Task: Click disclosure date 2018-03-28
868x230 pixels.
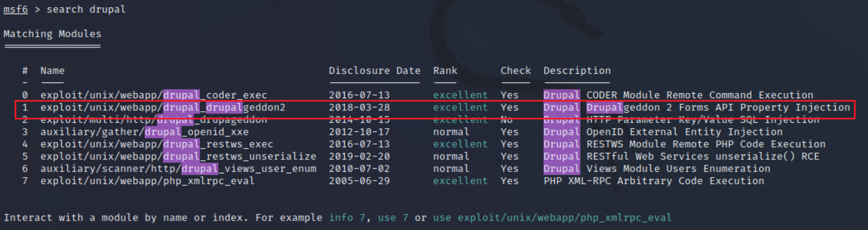Action: 359,107
